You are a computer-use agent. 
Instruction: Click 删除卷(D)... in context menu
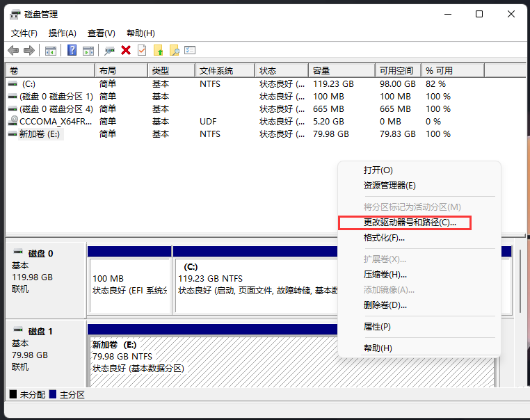click(x=385, y=305)
